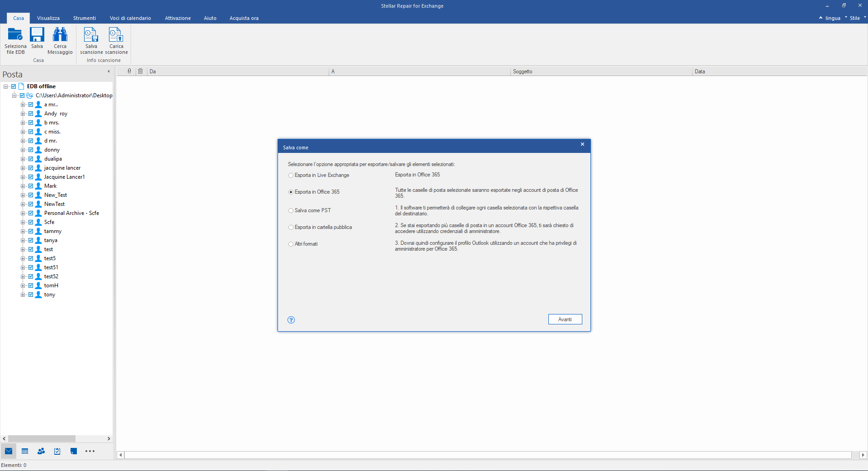
Task: Uncheck the NewTest mailbox checkbox
Action: pos(31,204)
